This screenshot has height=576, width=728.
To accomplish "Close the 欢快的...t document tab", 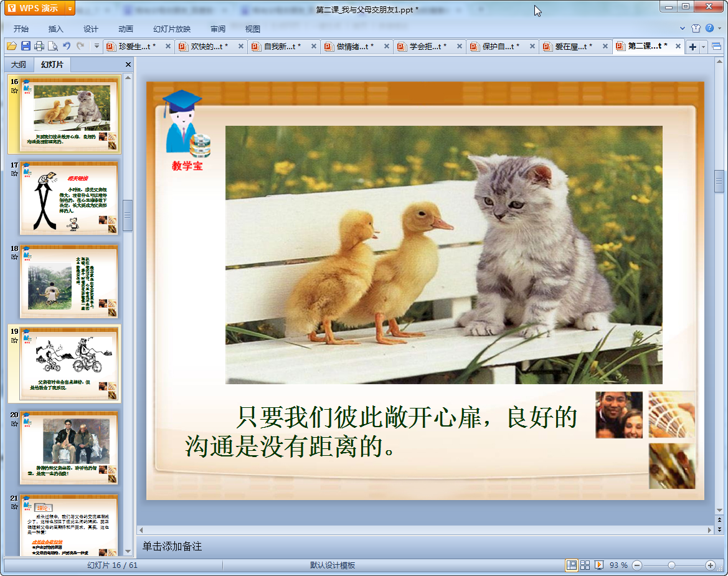I will (241, 47).
